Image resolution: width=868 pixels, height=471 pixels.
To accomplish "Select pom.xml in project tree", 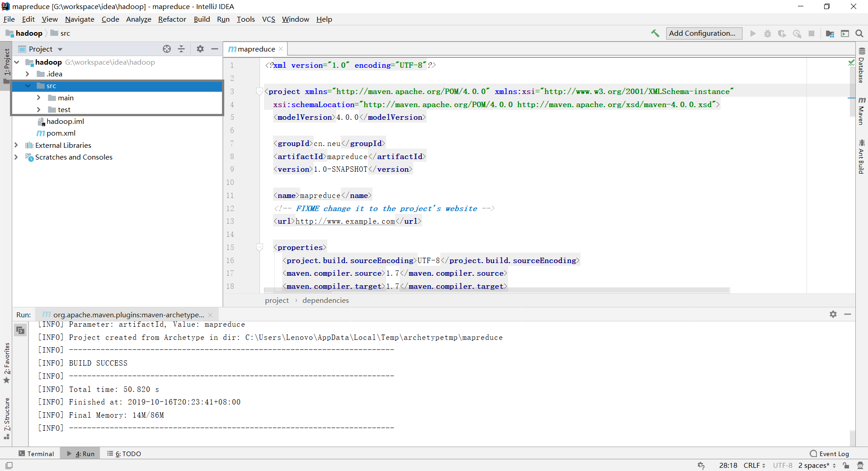I will click(56, 133).
